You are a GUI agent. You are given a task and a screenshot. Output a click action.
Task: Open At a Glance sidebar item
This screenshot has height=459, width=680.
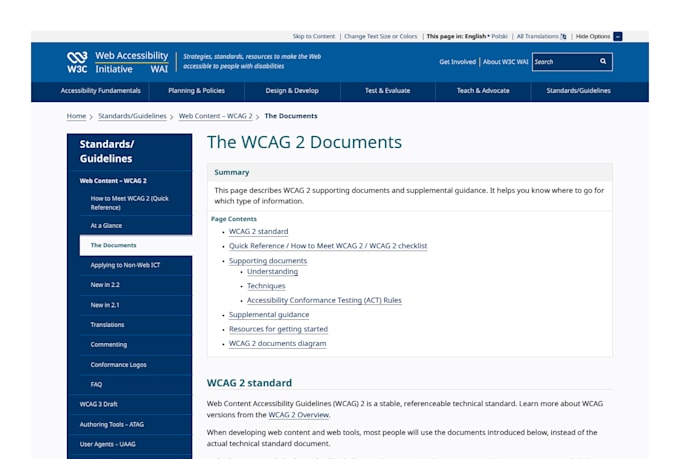click(x=106, y=226)
